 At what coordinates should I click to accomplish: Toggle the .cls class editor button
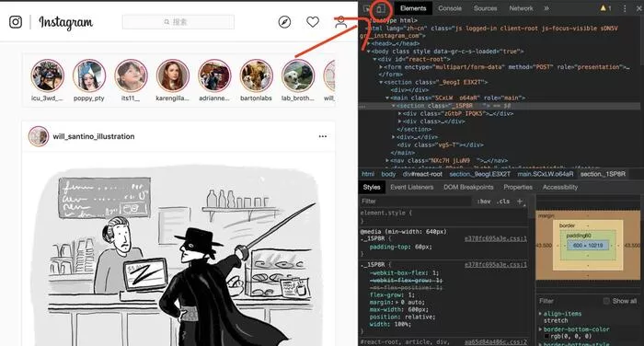click(x=503, y=202)
